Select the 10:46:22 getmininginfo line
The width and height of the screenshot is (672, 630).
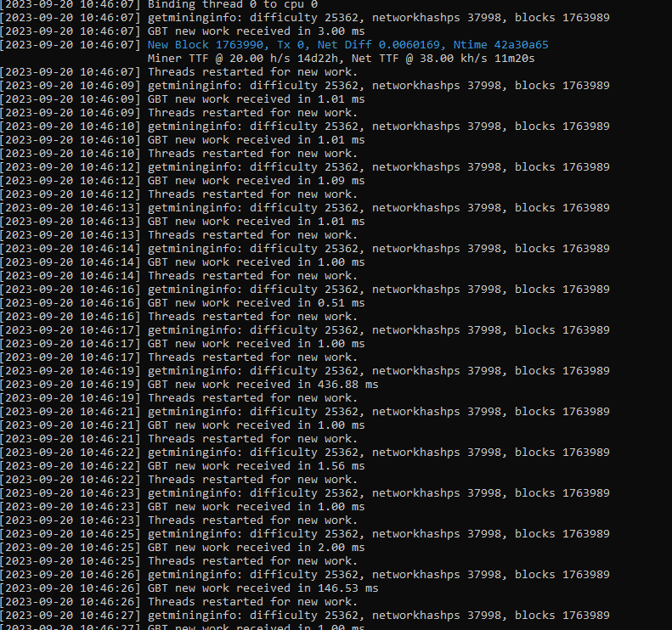[305, 453]
